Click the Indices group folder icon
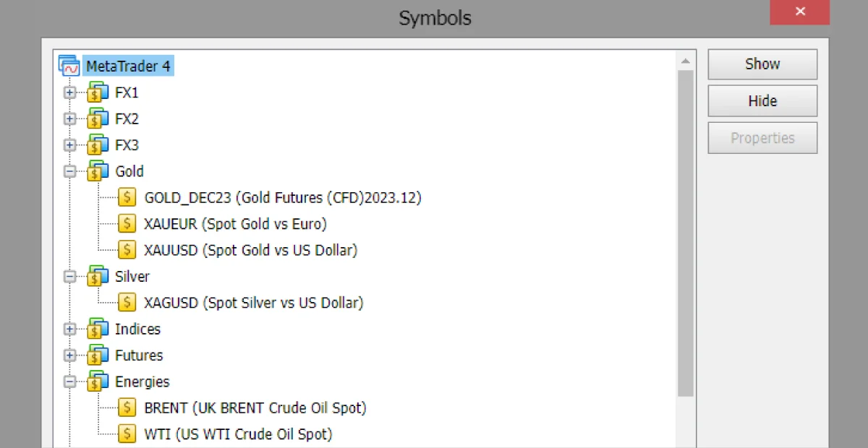Viewport: 868px width, 448px height. click(98, 329)
